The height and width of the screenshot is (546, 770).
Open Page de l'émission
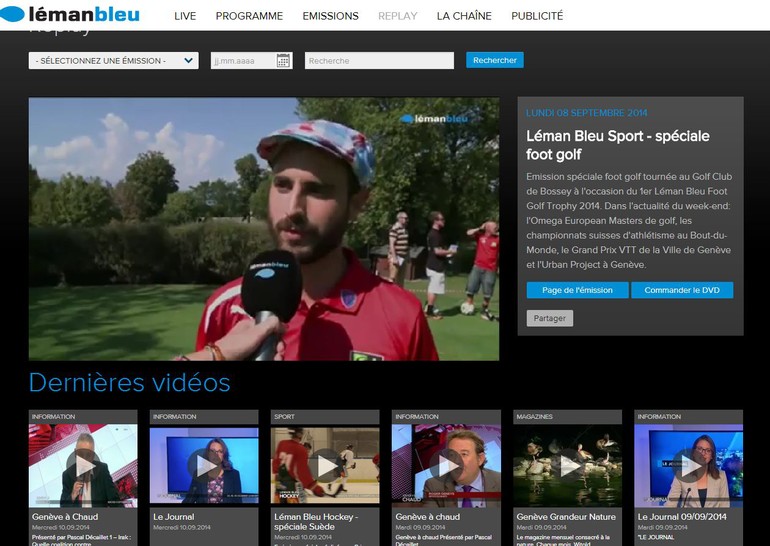point(578,290)
